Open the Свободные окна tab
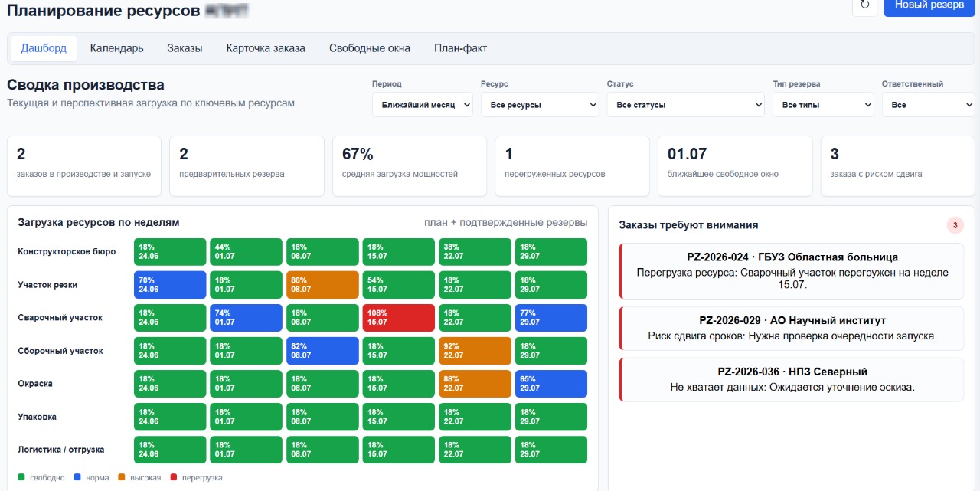Image resolution: width=980 pixels, height=491 pixels. tap(370, 48)
